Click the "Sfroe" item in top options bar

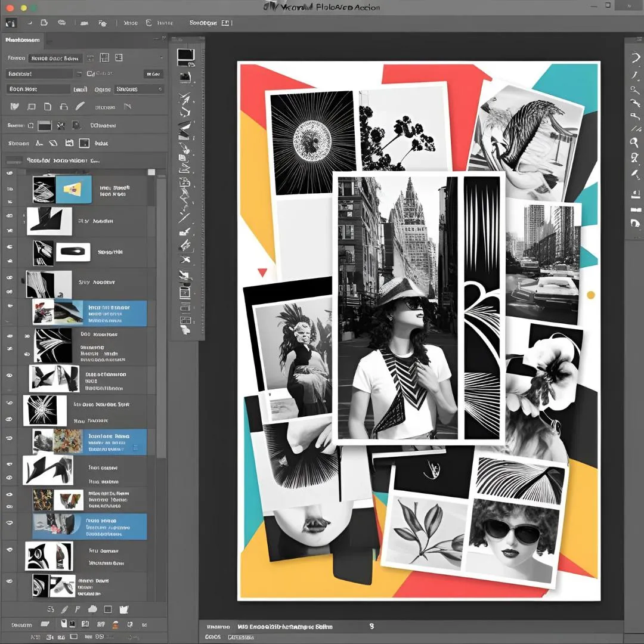pos(130,23)
